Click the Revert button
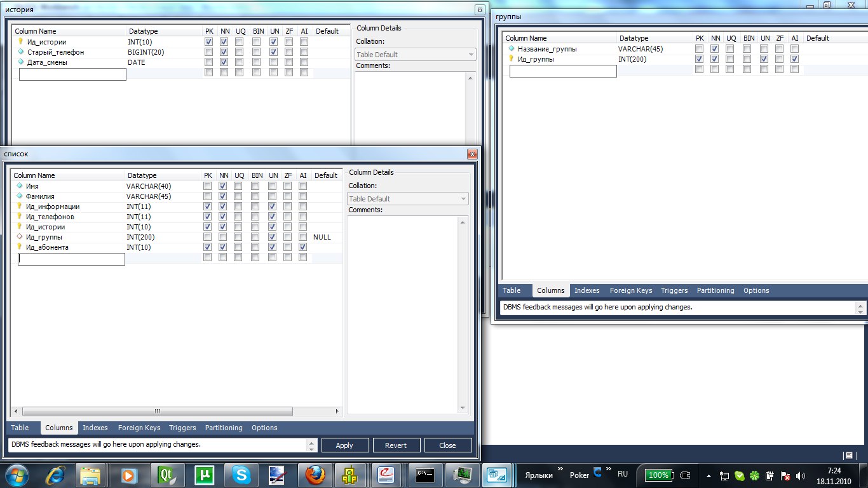This screenshot has height=488, width=868. tap(396, 445)
